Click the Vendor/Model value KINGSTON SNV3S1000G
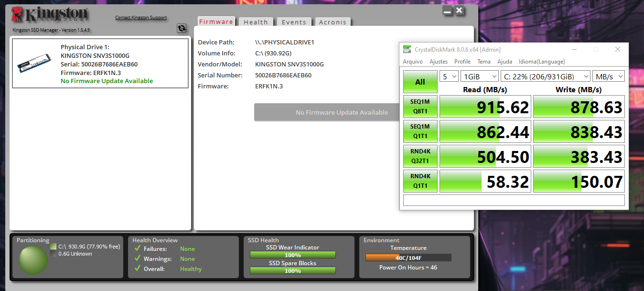The image size is (644, 291). pos(290,64)
